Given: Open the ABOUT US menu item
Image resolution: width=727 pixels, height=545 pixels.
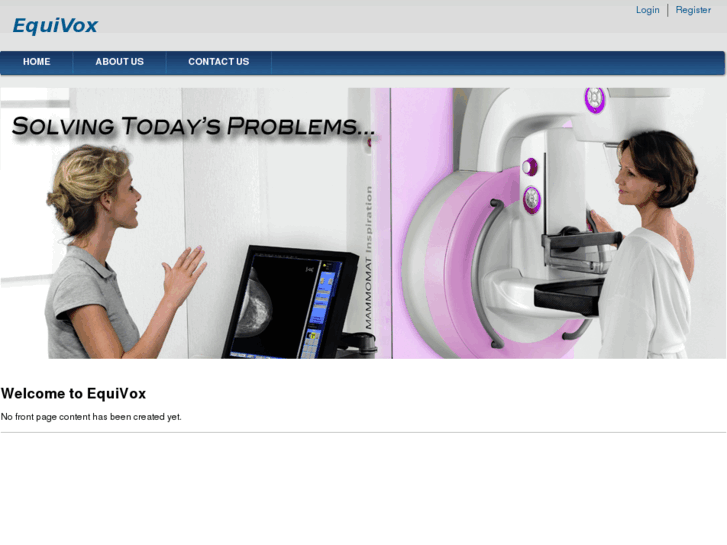Looking at the screenshot, I should click(x=120, y=62).
